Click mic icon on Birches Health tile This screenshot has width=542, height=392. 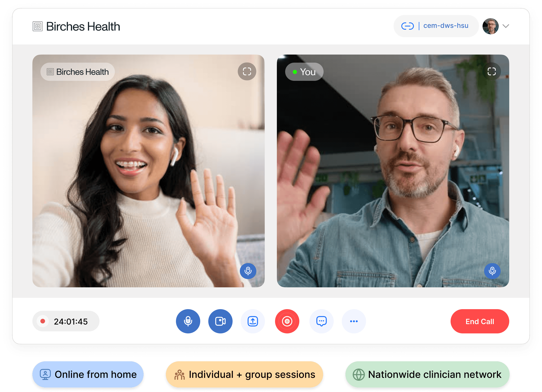click(x=248, y=271)
